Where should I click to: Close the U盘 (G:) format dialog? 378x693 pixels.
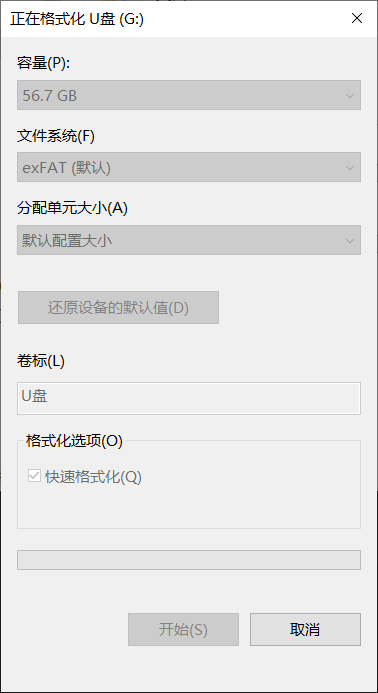(357, 19)
